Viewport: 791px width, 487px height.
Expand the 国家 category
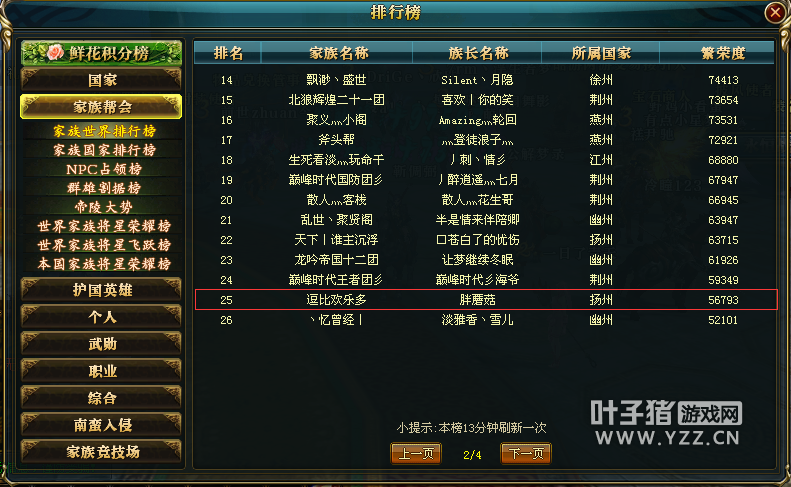tap(101, 80)
